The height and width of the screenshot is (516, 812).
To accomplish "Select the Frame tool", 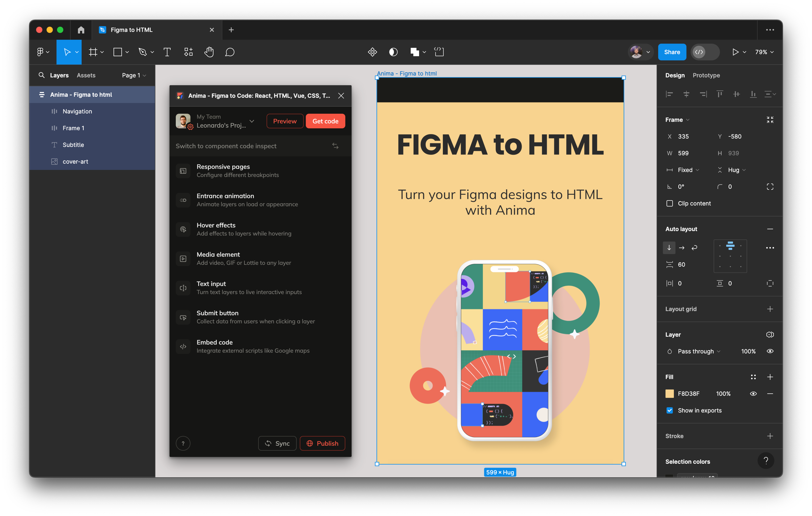I will point(93,52).
